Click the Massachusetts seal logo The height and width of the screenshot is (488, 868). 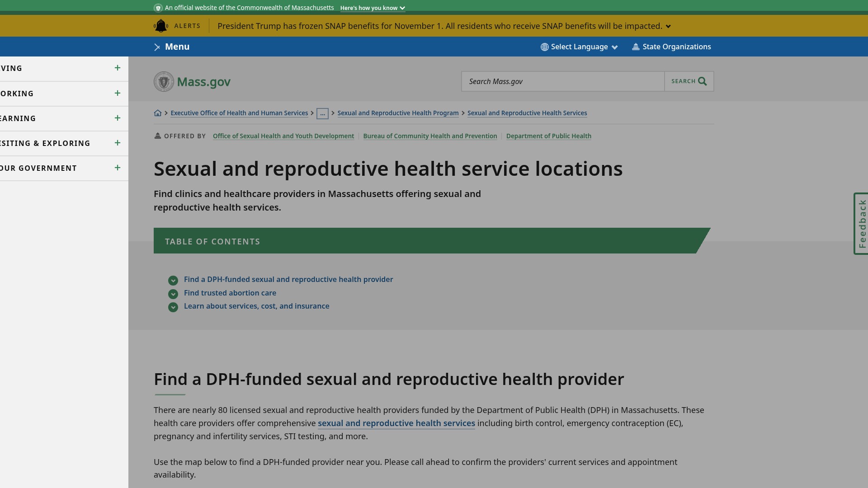point(164,82)
